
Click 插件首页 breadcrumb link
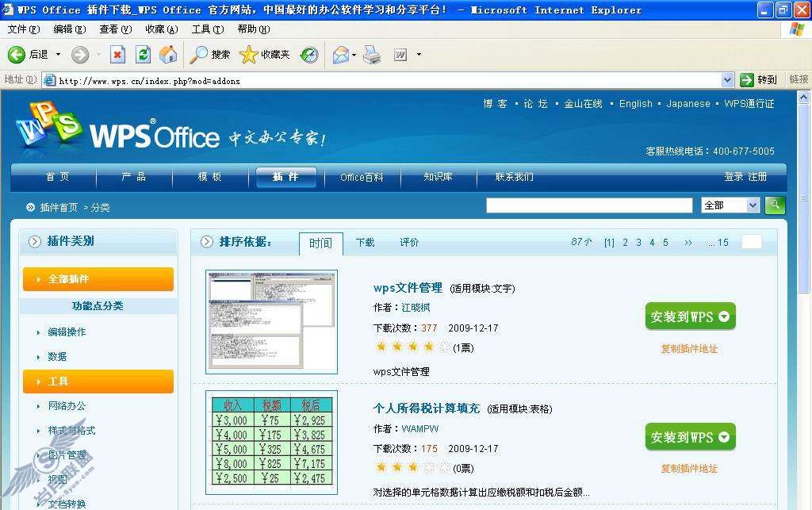tap(59, 208)
